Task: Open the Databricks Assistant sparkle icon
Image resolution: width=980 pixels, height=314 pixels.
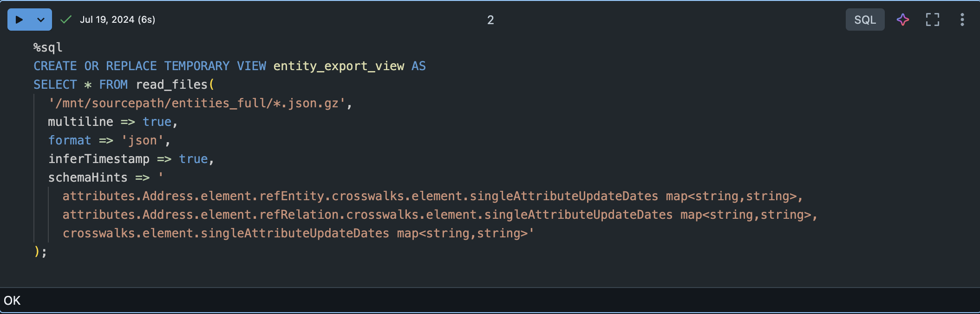Action: (x=902, y=20)
